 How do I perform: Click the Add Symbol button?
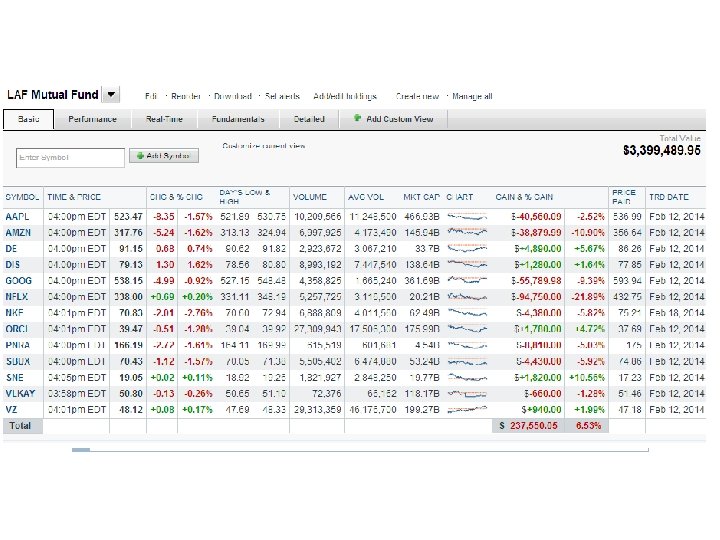click(x=164, y=156)
